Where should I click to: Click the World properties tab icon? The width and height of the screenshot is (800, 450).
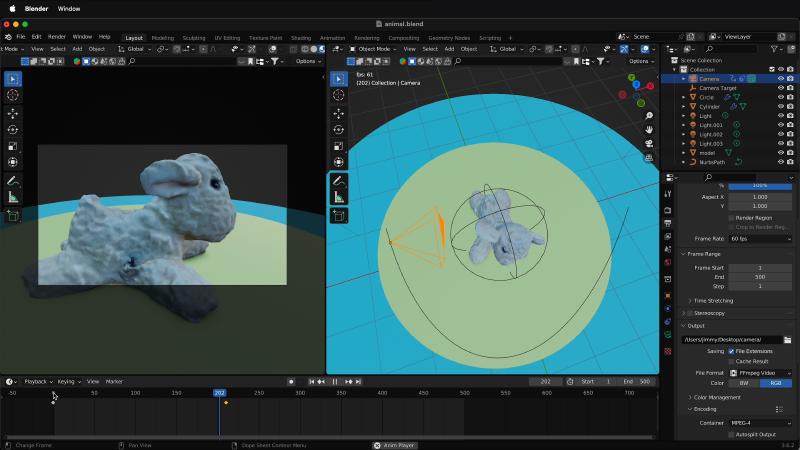[x=668, y=263]
